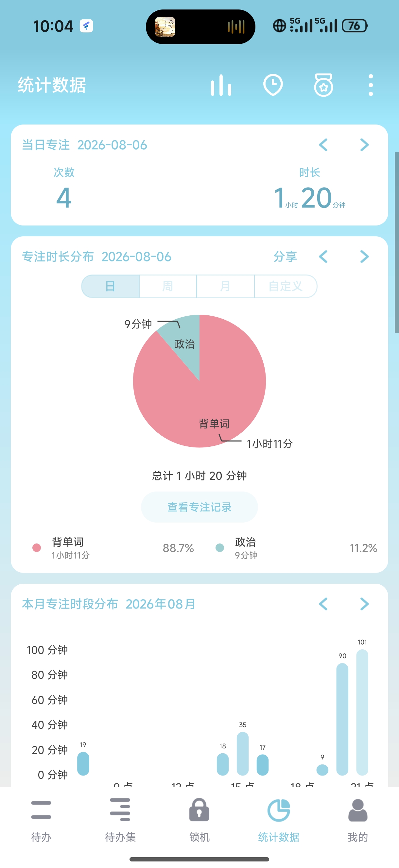Select the 日 range option
Screen dimensions: 399x868
(110, 286)
